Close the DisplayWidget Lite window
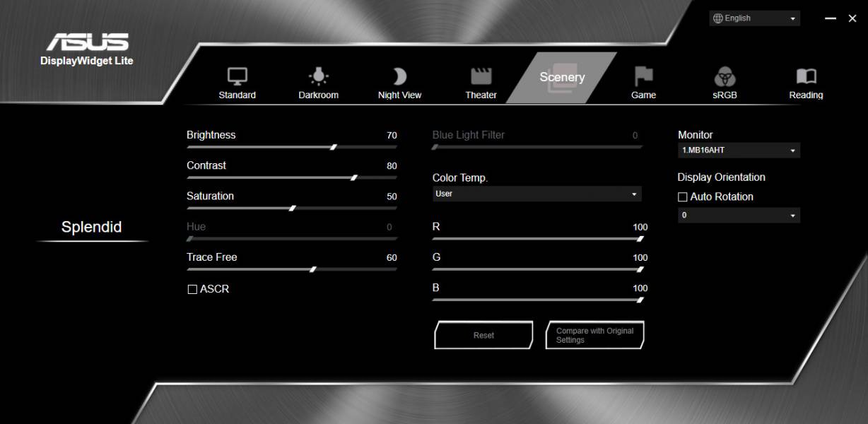The width and height of the screenshot is (868, 424). (852, 18)
